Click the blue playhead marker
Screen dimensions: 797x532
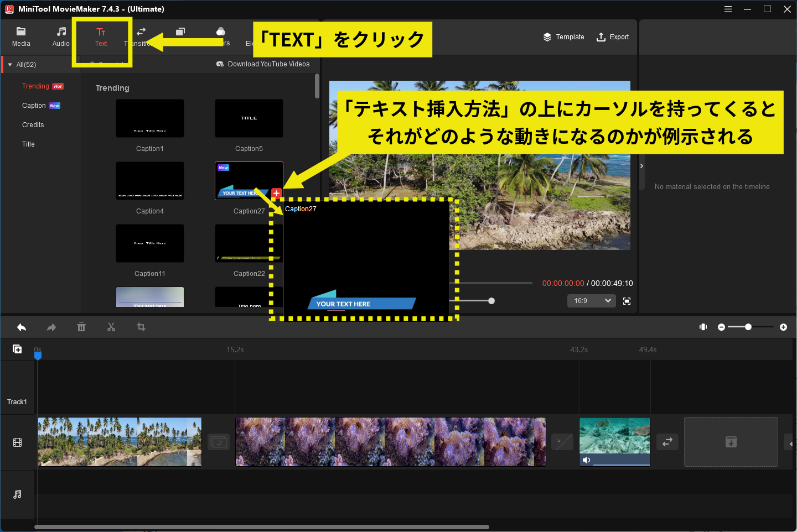pyautogui.click(x=38, y=356)
